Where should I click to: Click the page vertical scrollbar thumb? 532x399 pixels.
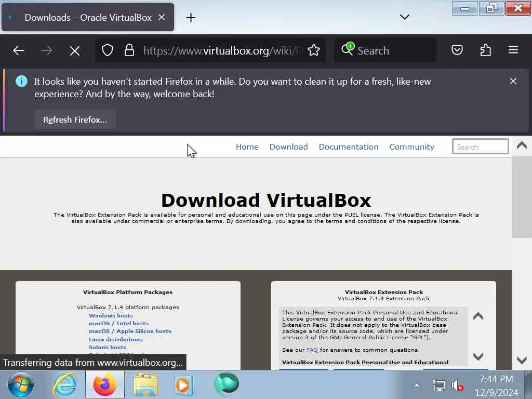[522, 197]
